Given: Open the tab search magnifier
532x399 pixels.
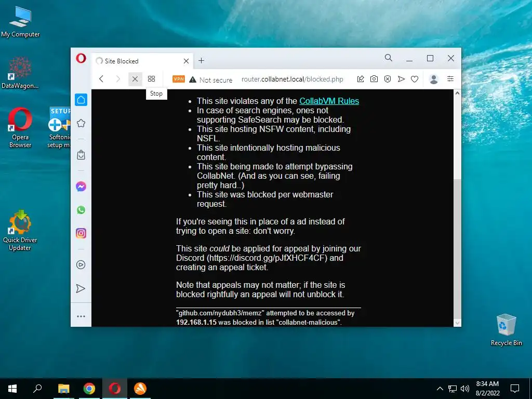Looking at the screenshot, I should tap(389, 58).
